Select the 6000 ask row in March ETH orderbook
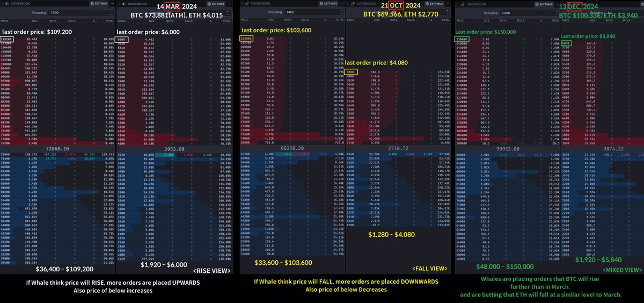 pyautogui.click(x=174, y=39)
